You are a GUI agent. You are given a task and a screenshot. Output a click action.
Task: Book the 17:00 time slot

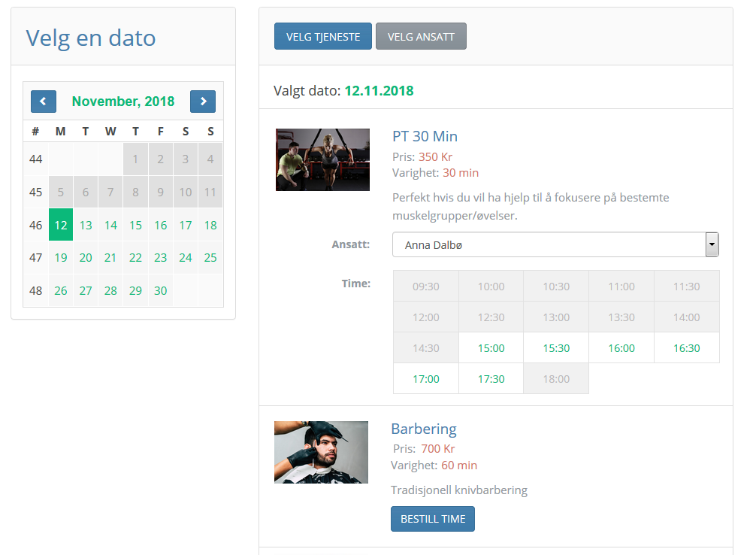(x=426, y=379)
